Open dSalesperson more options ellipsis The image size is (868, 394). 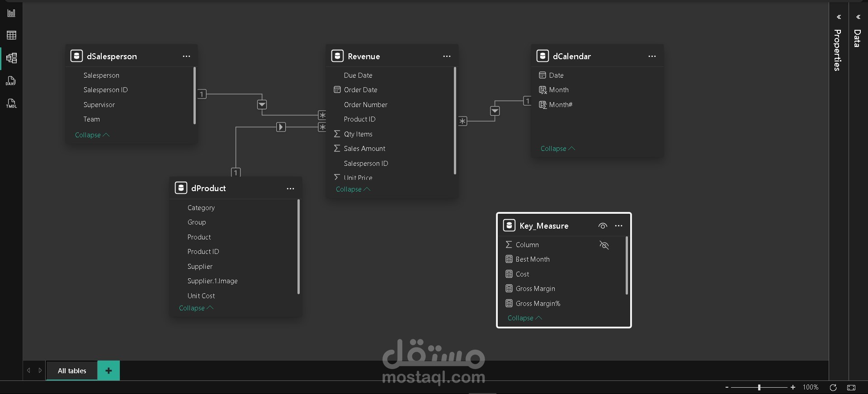[186, 56]
